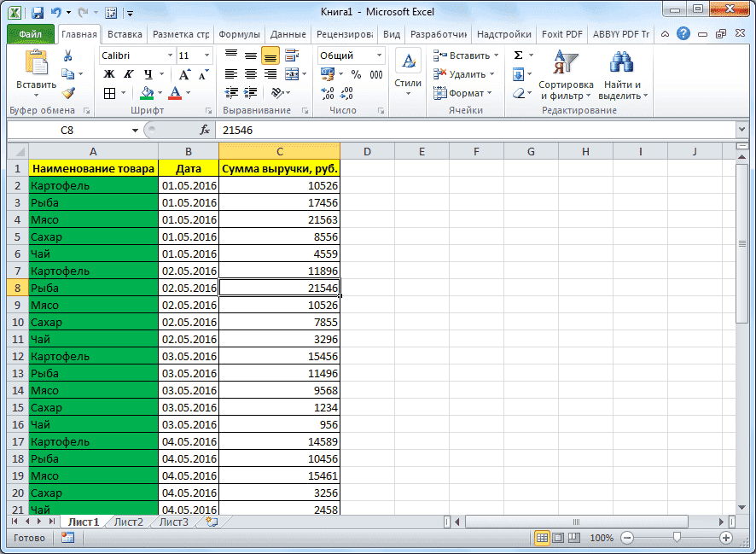Image resolution: width=756 pixels, height=554 pixels.
Task: Select the Format Painter icon
Action: pos(67,93)
